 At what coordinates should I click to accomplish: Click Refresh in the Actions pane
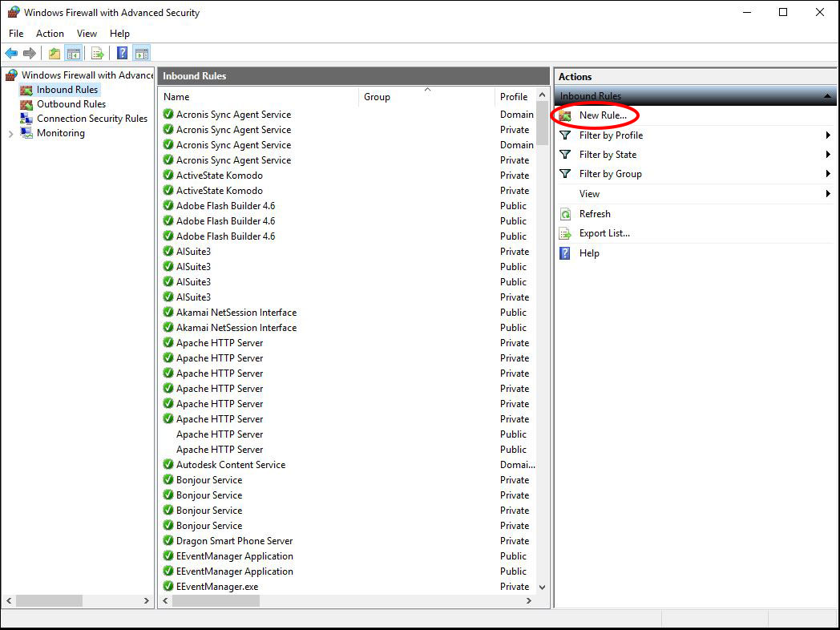[x=595, y=214]
